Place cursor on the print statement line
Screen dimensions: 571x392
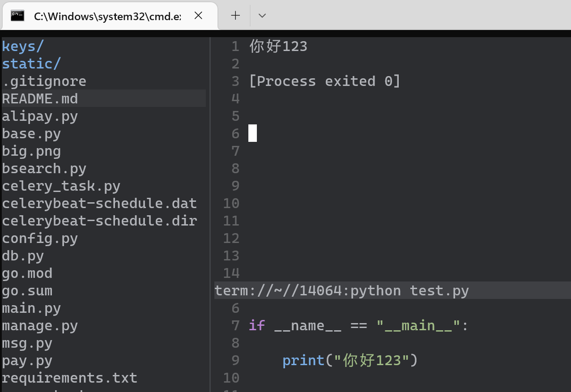pyautogui.click(x=350, y=360)
